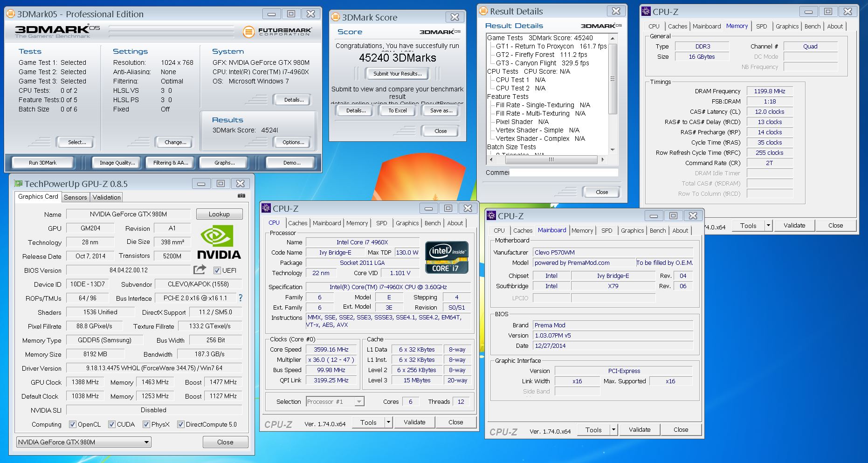Screen dimensions: 868x463
Task: Click the CPU-Z memory window title icon
Action: [646, 12]
